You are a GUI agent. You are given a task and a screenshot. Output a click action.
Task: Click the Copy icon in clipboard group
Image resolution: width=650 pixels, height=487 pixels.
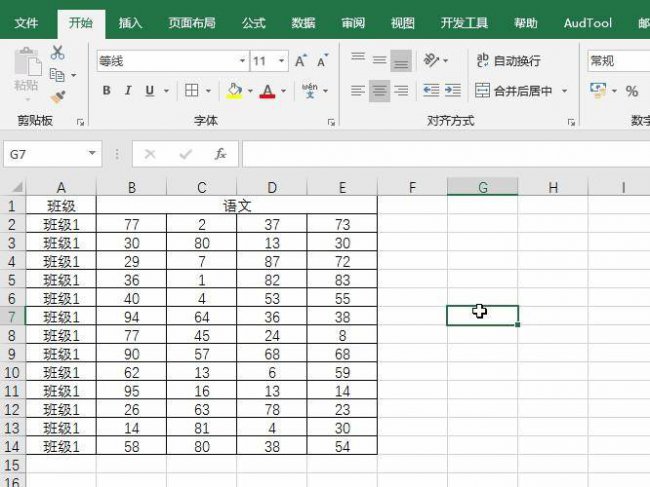point(57,75)
